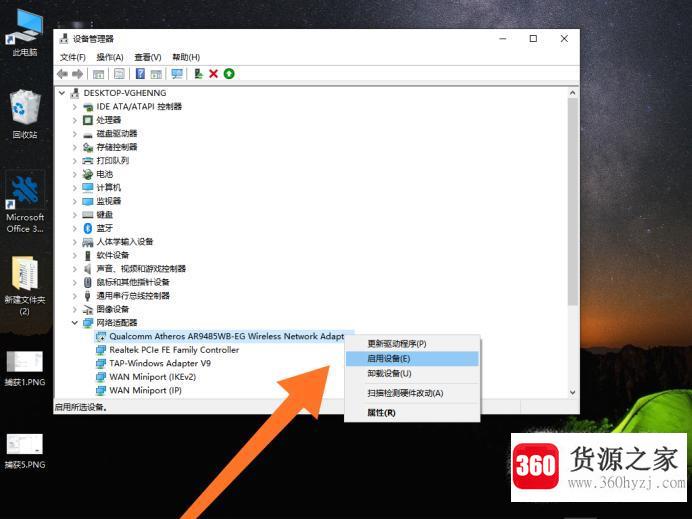Open the 文件(F) menu
Screen dimensions: 692x519
click(72, 57)
